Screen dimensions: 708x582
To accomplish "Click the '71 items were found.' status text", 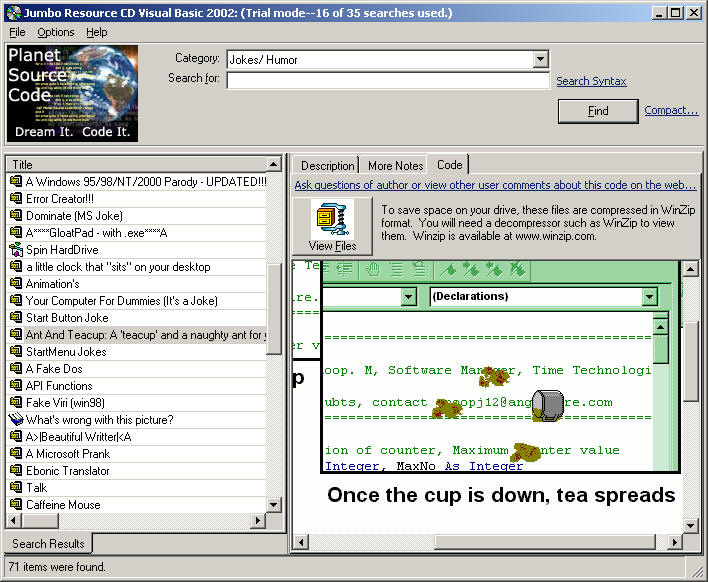I will coord(57,567).
